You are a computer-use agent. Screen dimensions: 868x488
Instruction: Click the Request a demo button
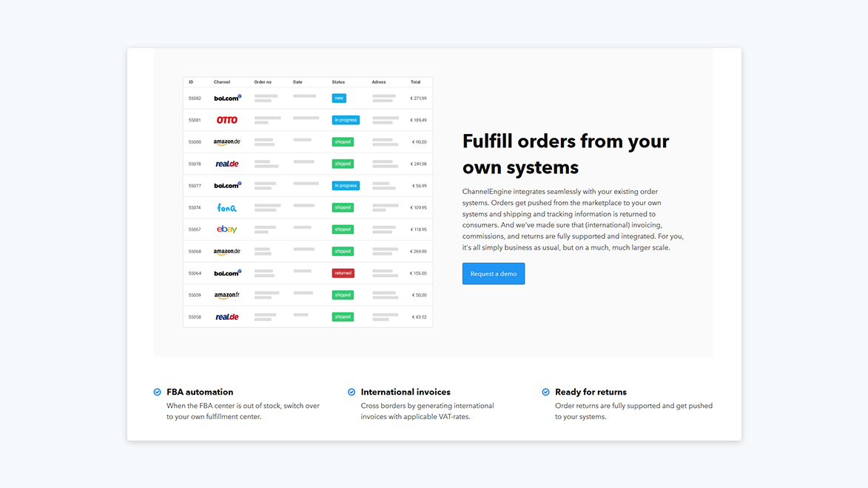(x=493, y=273)
